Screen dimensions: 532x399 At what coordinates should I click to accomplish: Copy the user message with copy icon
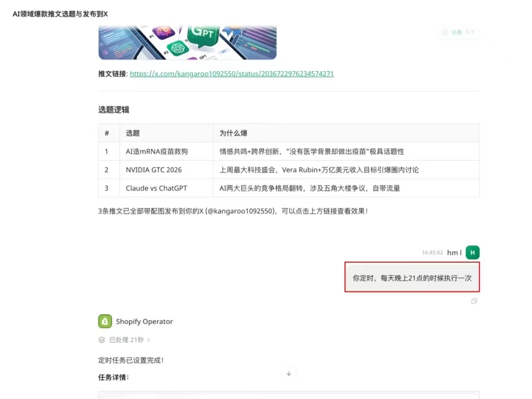[474, 301]
